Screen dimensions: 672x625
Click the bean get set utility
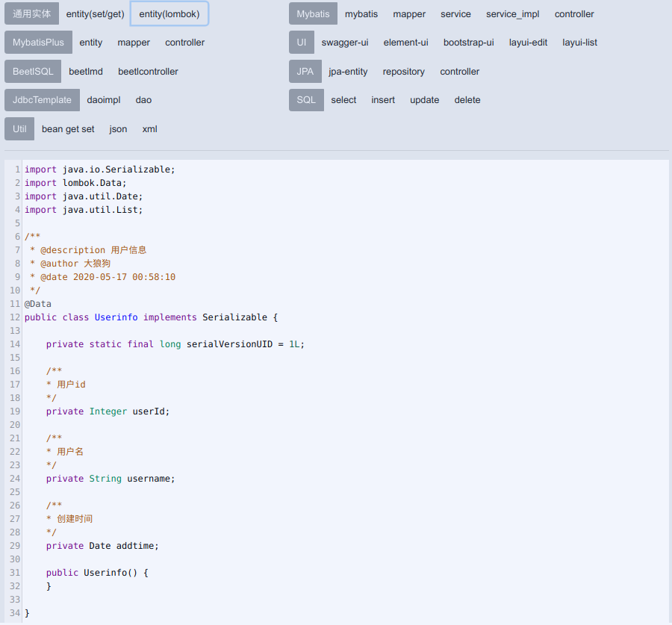(x=68, y=129)
